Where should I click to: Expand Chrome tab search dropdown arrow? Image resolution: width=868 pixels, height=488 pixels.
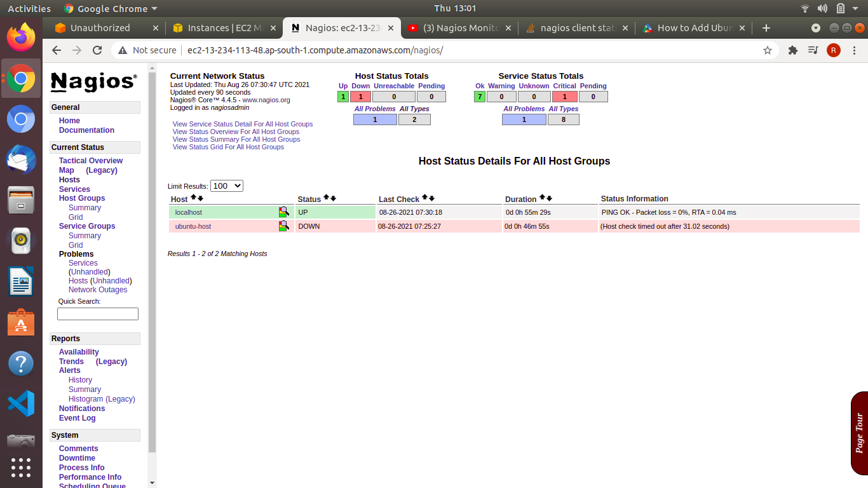tap(816, 28)
